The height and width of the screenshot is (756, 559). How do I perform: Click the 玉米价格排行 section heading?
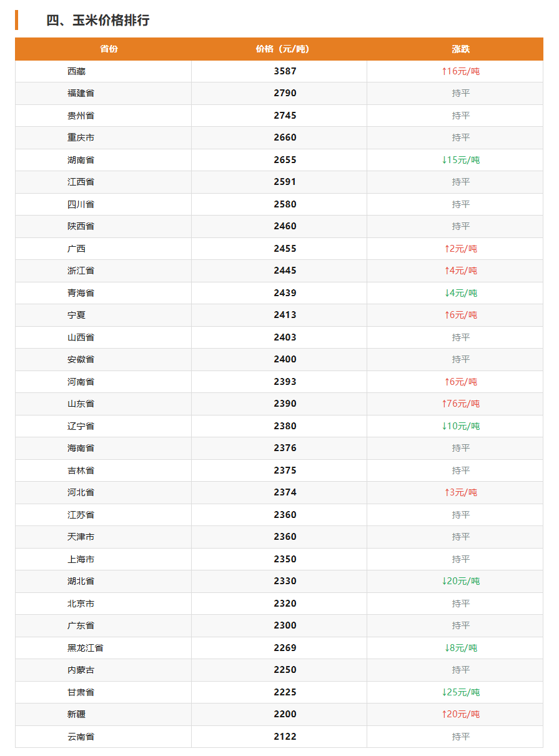[98, 20]
